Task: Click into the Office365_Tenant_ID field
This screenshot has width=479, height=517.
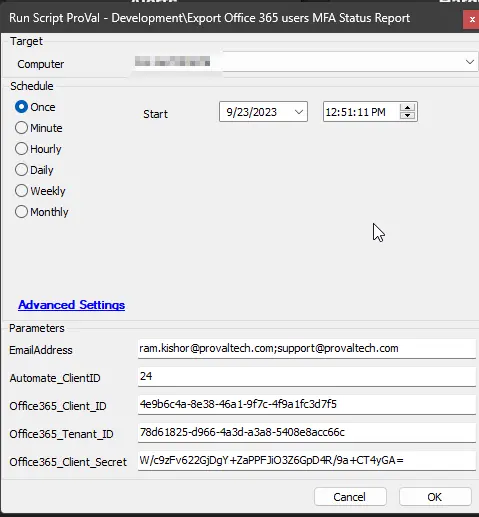Action: click(x=307, y=433)
